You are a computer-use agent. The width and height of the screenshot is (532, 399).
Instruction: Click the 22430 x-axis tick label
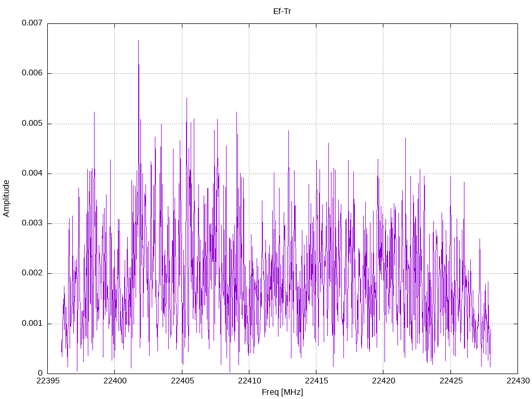pos(518,381)
